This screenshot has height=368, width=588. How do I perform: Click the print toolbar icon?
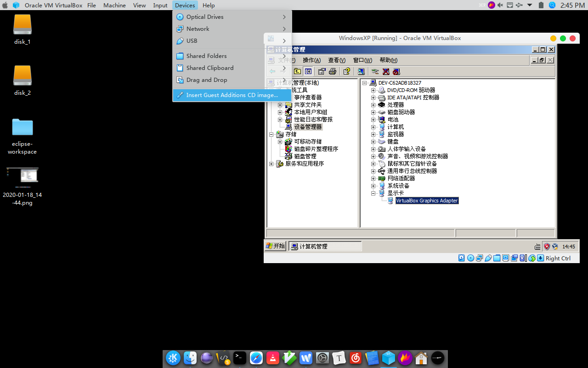[333, 71]
